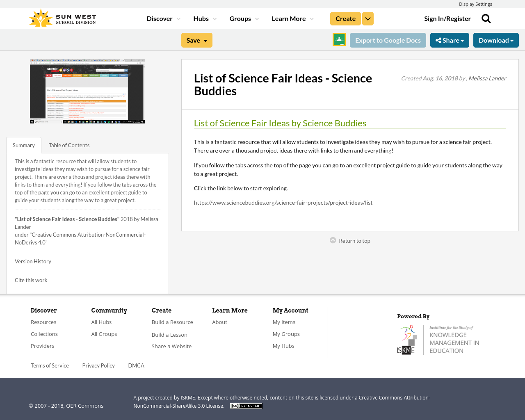Switch to the Table of Contents tab
This screenshot has height=420, width=525.
68,145
